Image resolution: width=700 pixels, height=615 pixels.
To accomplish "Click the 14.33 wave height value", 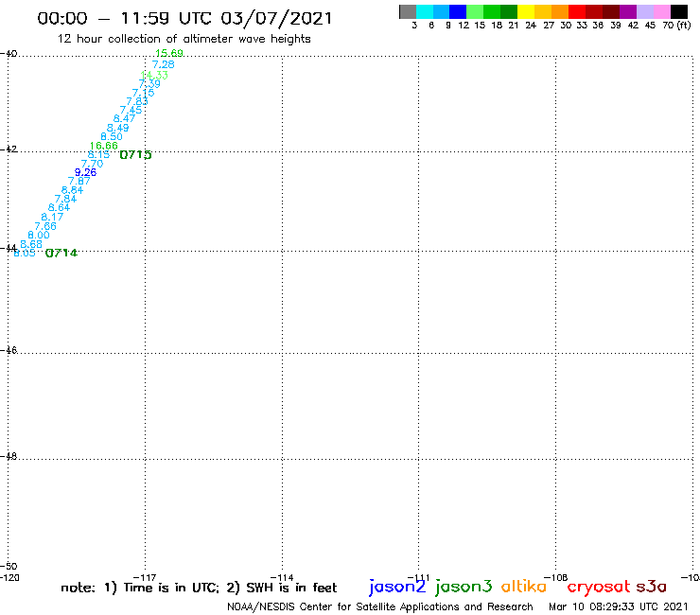I will tap(154, 75).
